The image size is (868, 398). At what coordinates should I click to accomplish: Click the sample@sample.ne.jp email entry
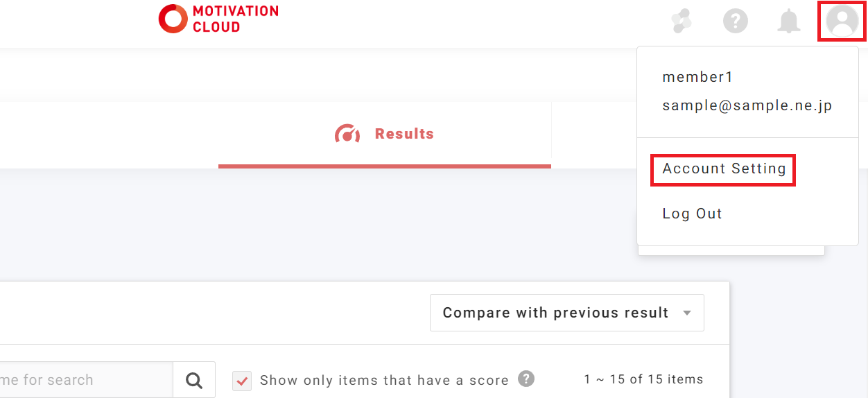pyautogui.click(x=747, y=106)
